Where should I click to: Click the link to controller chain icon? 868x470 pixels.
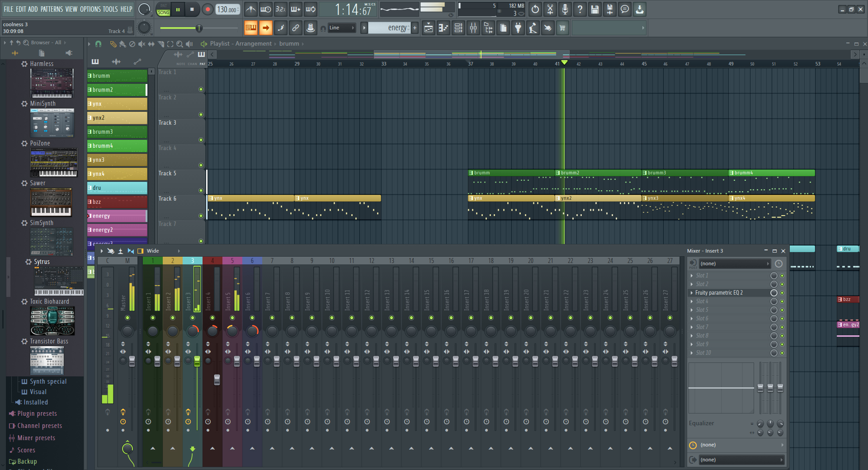(x=296, y=28)
